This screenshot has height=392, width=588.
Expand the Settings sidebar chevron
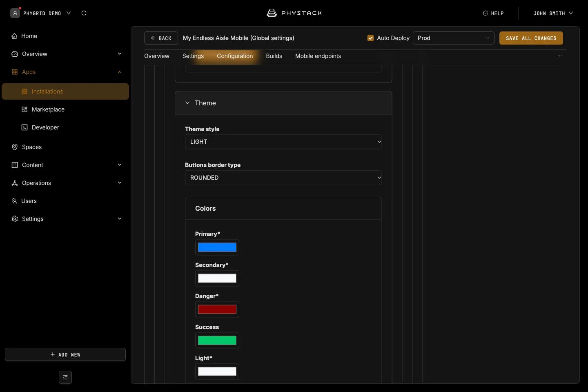(x=120, y=218)
